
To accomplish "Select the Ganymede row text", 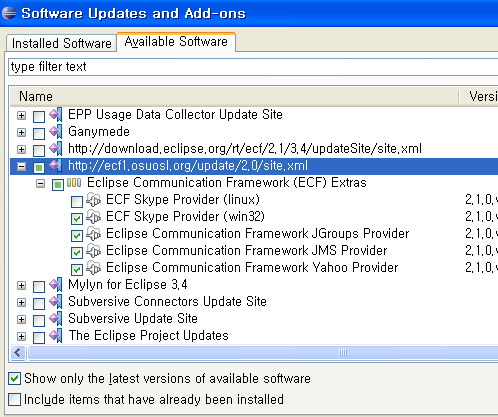I will (x=99, y=132).
